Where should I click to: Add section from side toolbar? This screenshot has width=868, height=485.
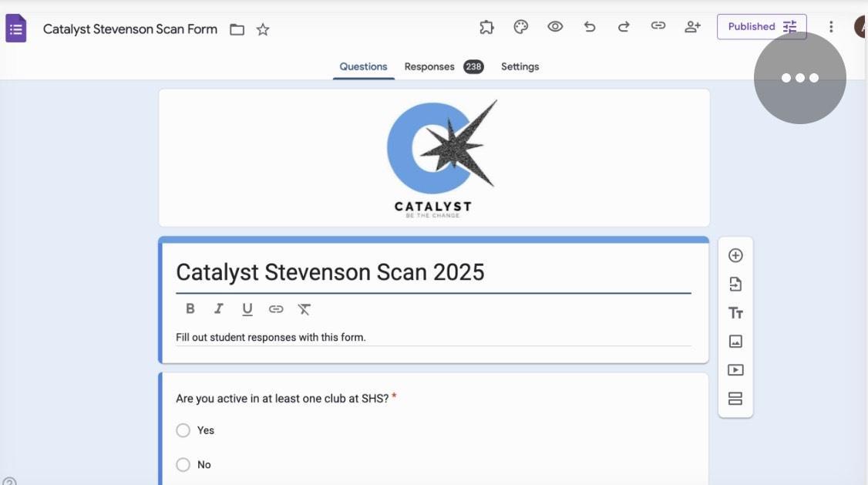point(735,399)
